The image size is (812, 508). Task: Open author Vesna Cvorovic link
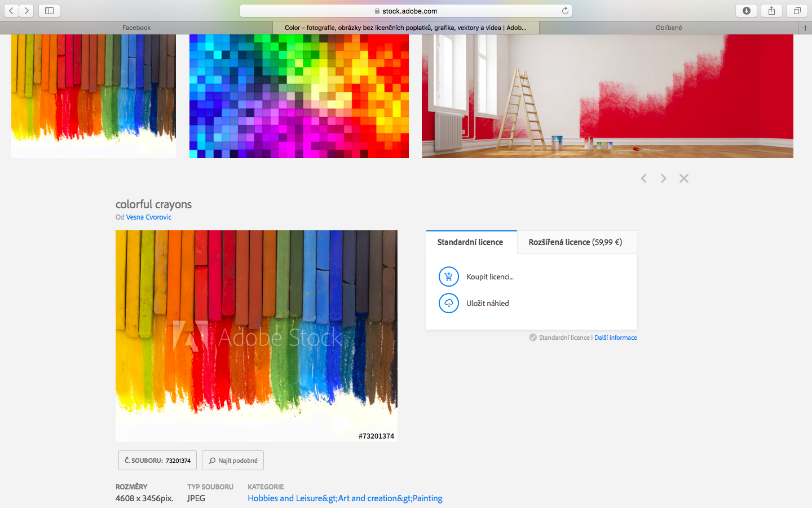[149, 217]
